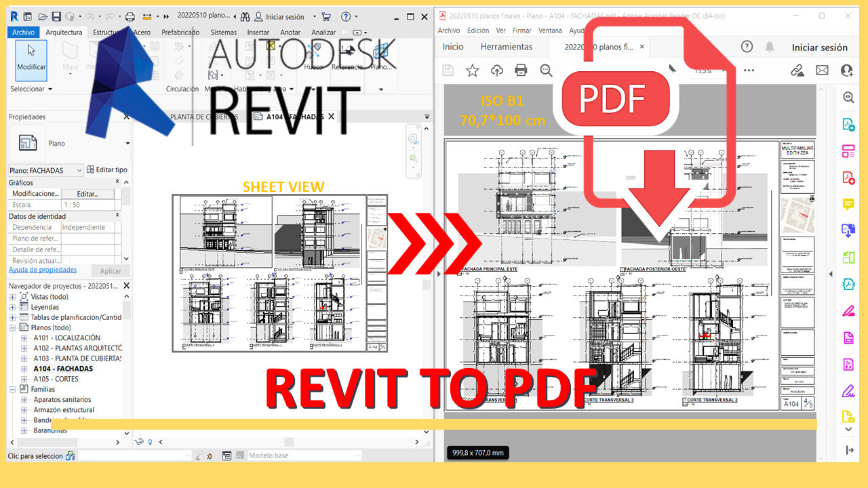Click the Print icon in Revit quick access

point(130,16)
